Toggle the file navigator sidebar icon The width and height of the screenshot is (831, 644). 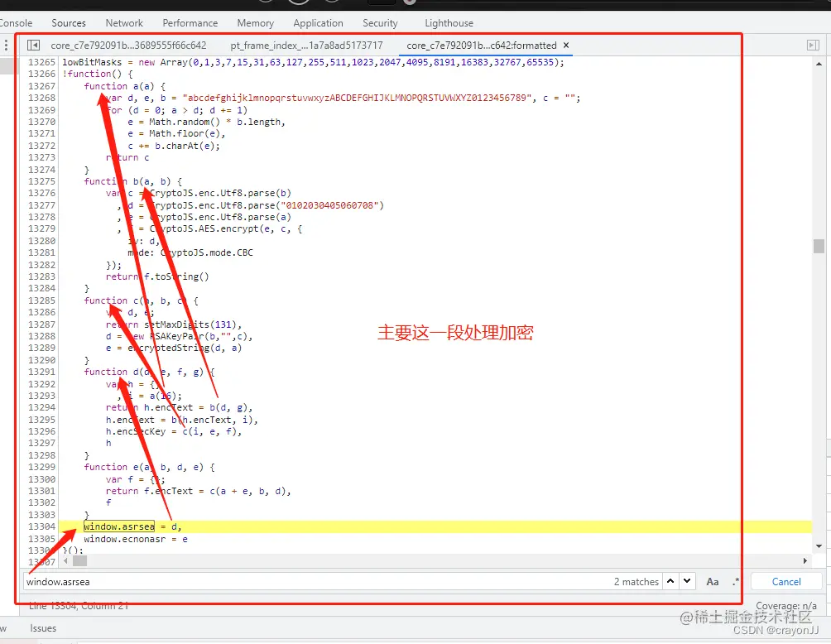(33, 45)
